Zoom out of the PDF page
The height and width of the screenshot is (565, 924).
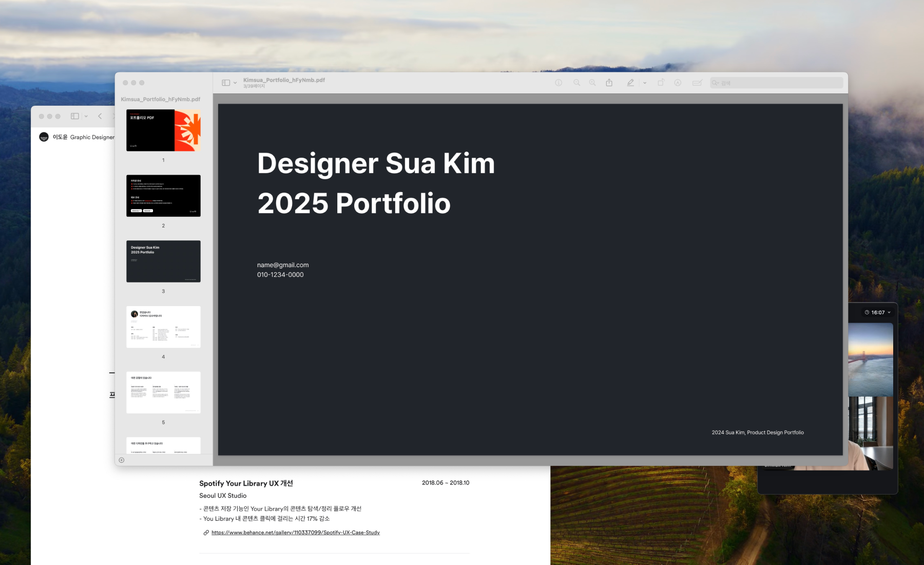click(577, 83)
